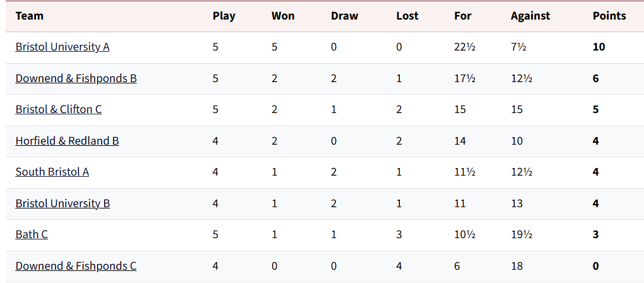Click the Points column header
This screenshot has height=283, width=644.
pyautogui.click(x=609, y=16)
